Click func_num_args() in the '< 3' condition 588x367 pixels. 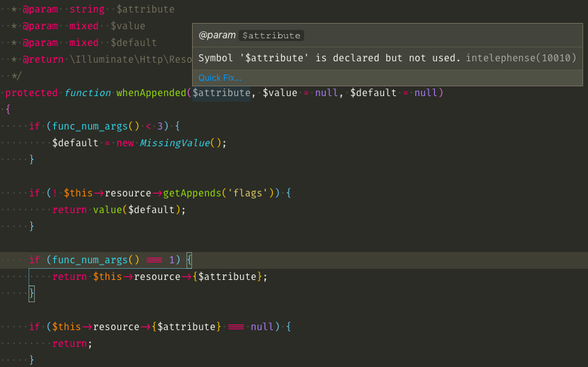pos(95,126)
